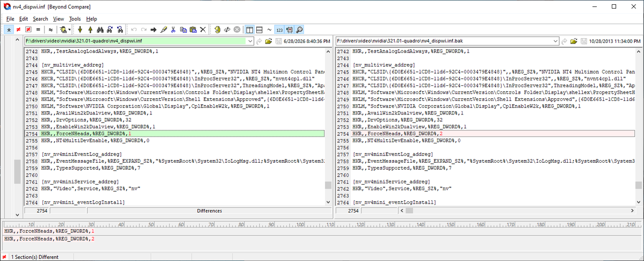Click the Delete X icon
Viewport: 644px width, 261px height.
click(203, 30)
